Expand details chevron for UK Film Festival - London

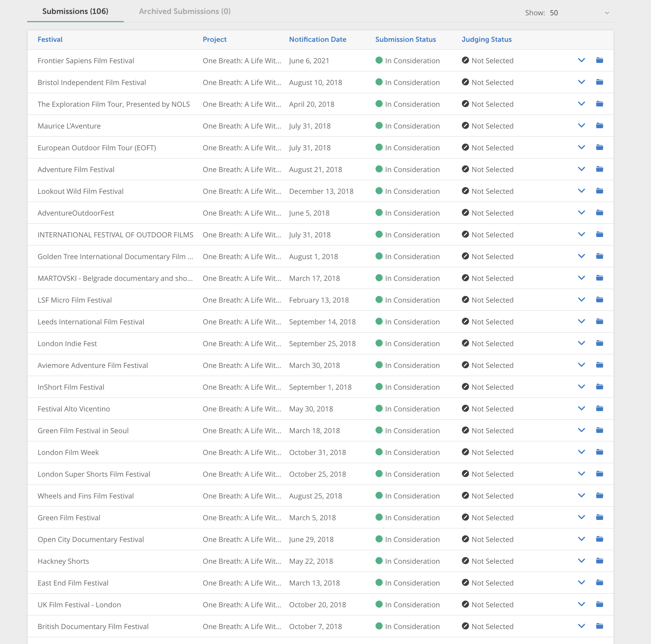[582, 604]
